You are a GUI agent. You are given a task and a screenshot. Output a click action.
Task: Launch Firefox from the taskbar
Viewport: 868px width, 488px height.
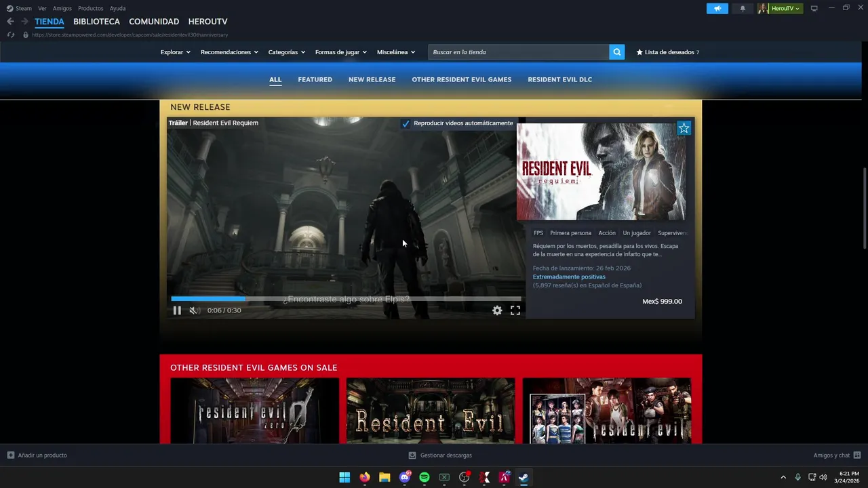pos(365,477)
